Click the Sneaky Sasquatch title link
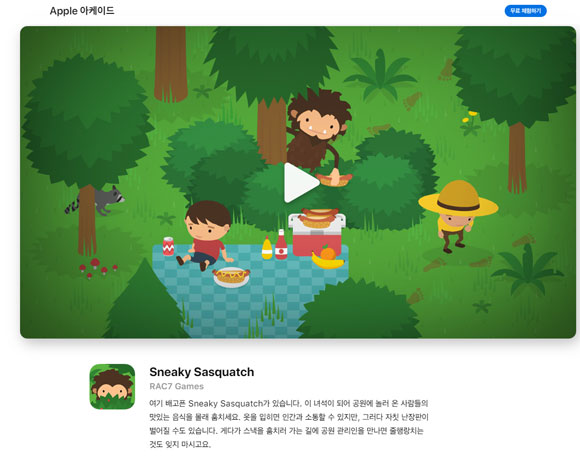The width and height of the screenshot is (580, 468). tap(202, 372)
